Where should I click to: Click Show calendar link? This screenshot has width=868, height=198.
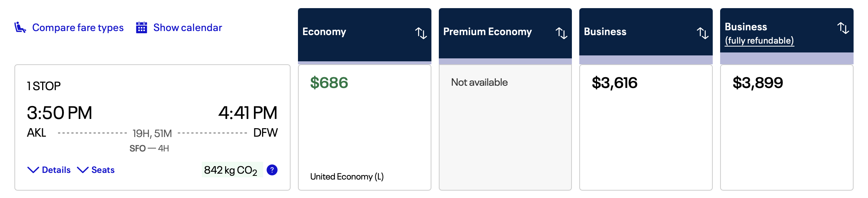click(187, 28)
